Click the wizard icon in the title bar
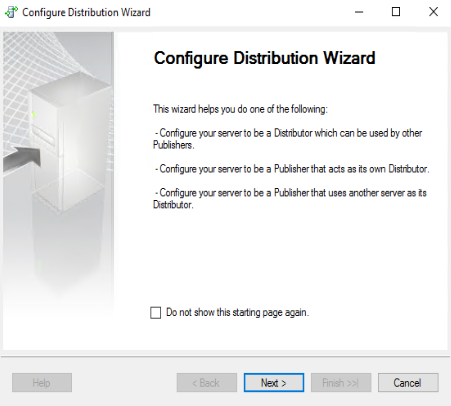Screen dimensions: 451x406 click(x=11, y=12)
